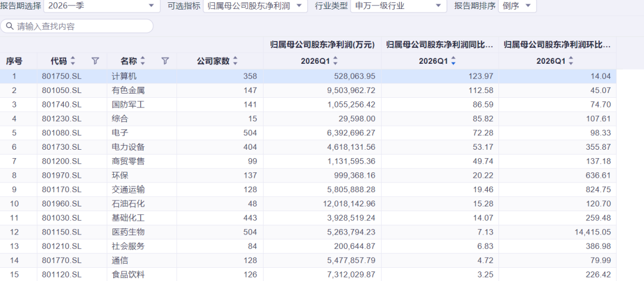
Task: Click net profit value 29,598.00
Action: coord(358,119)
